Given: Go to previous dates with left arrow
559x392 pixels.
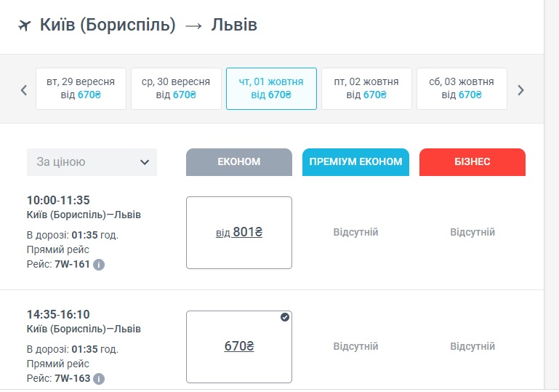Looking at the screenshot, I should (x=24, y=90).
